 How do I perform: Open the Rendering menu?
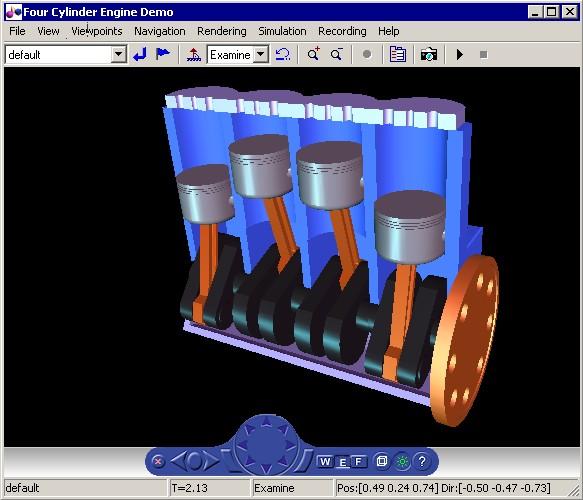click(222, 31)
